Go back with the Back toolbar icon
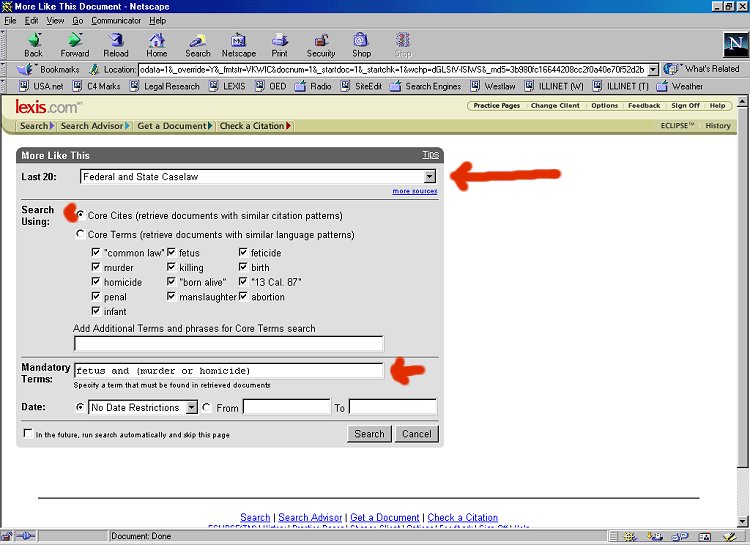The image size is (750, 545). [x=33, y=45]
